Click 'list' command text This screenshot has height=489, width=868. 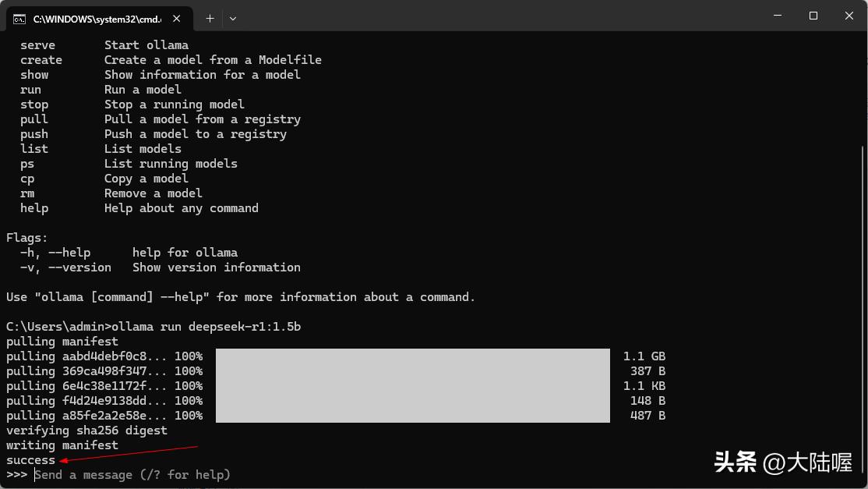(34, 149)
